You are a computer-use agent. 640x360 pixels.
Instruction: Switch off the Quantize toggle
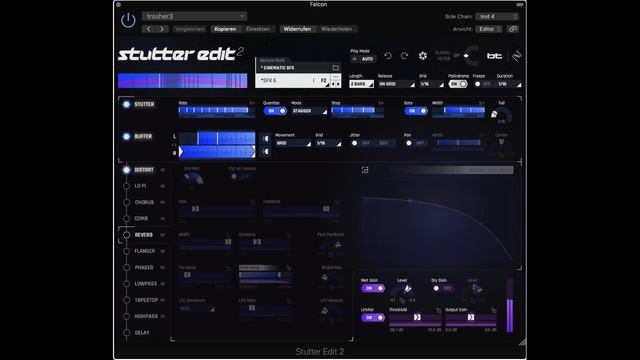click(x=275, y=111)
